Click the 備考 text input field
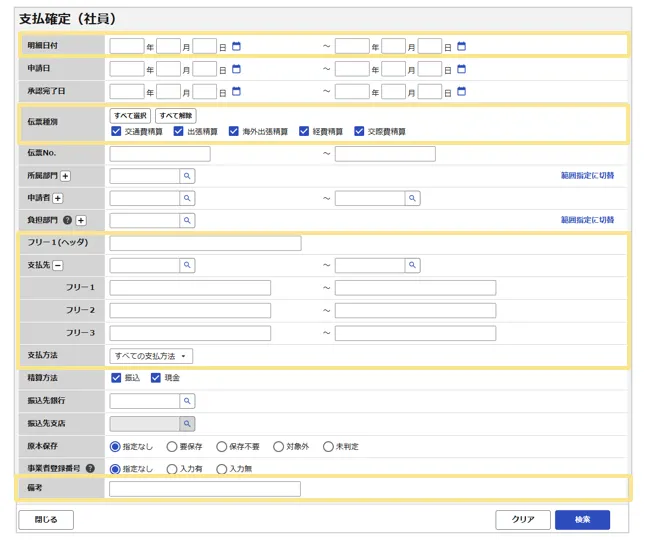The height and width of the screenshot is (541, 663). (205, 489)
